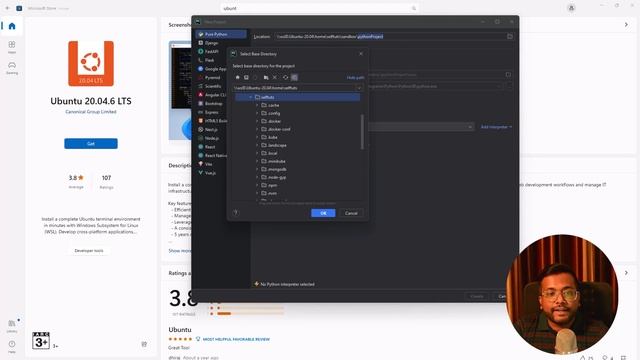This screenshot has width=640, height=360.
Task: Click OK in Select Base Directory dialog
Action: pos(323,213)
